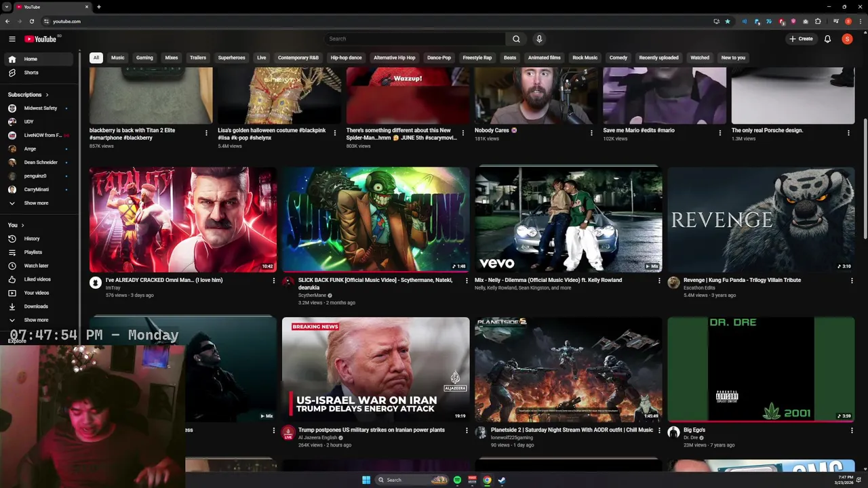
Task: Open Dean Schneider subscription
Action: 39,163
